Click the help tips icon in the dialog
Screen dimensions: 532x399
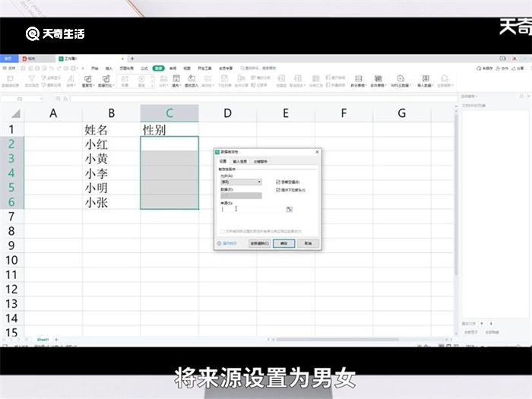(220, 243)
